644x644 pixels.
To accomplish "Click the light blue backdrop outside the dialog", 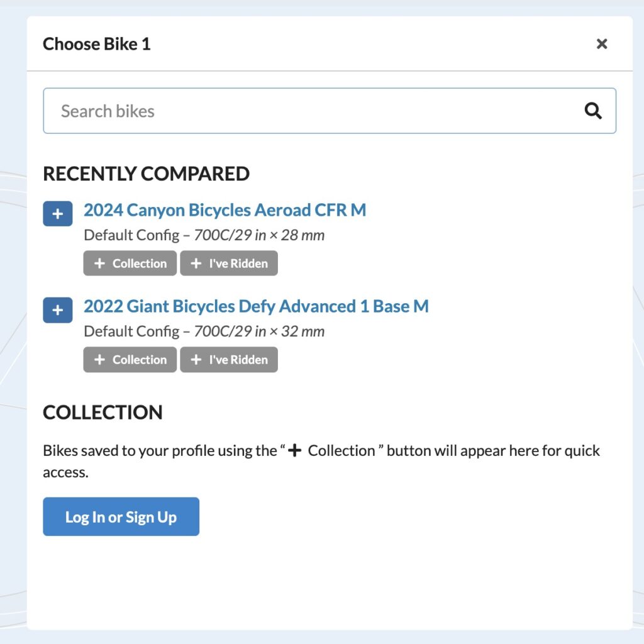I will click(13, 328).
